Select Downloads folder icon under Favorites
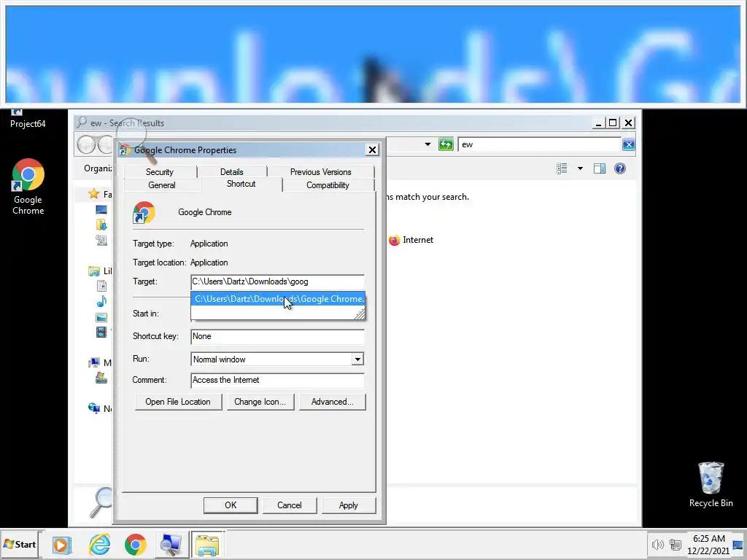Image resolution: width=747 pixels, height=560 pixels. pos(101,225)
